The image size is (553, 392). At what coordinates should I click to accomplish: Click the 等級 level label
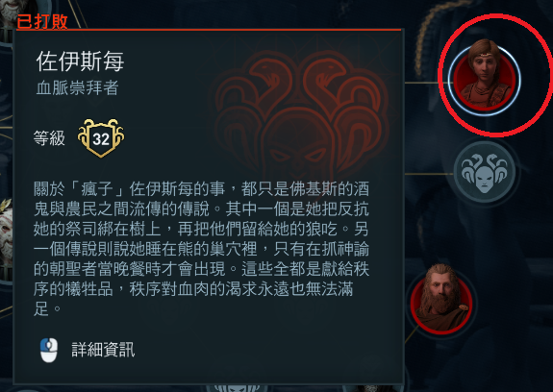coord(49,138)
